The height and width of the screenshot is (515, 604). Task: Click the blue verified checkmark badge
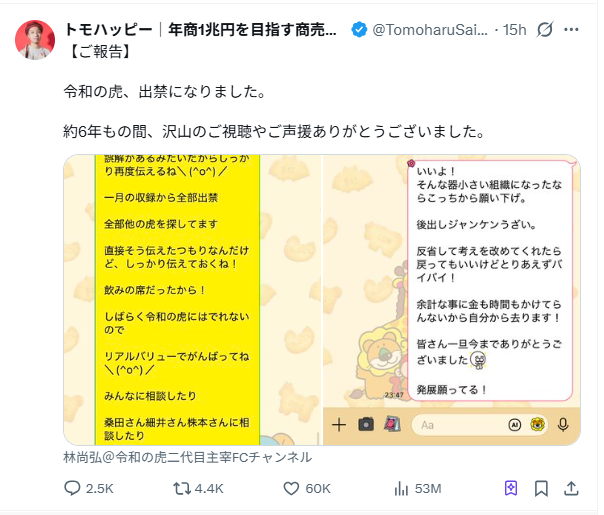coord(359,30)
